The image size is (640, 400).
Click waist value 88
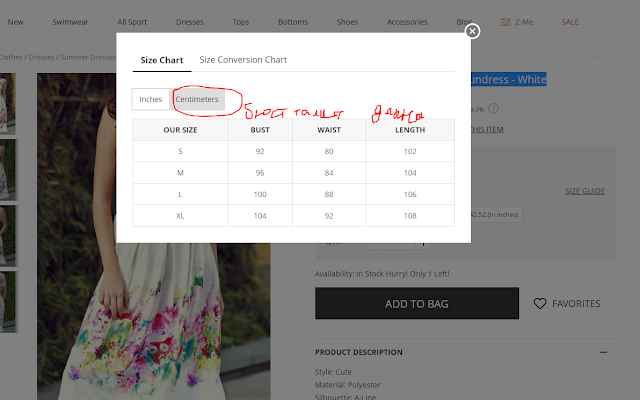(x=329, y=194)
